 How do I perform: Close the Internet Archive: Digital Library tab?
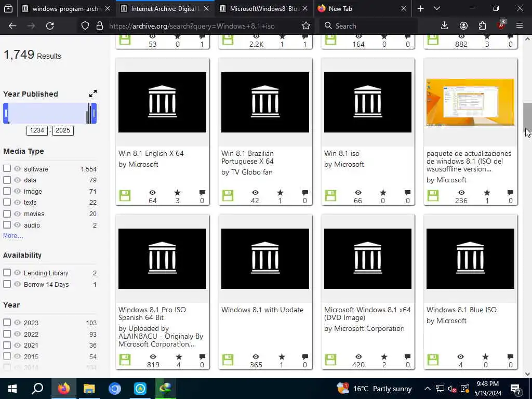206,9
